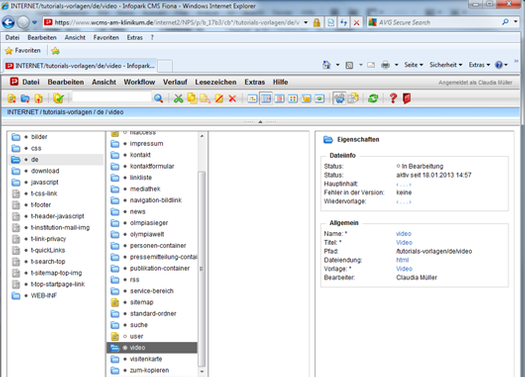This screenshot has width=525, height=377.
Task: Select the 'mediathek' folder
Action: tap(145, 189)
